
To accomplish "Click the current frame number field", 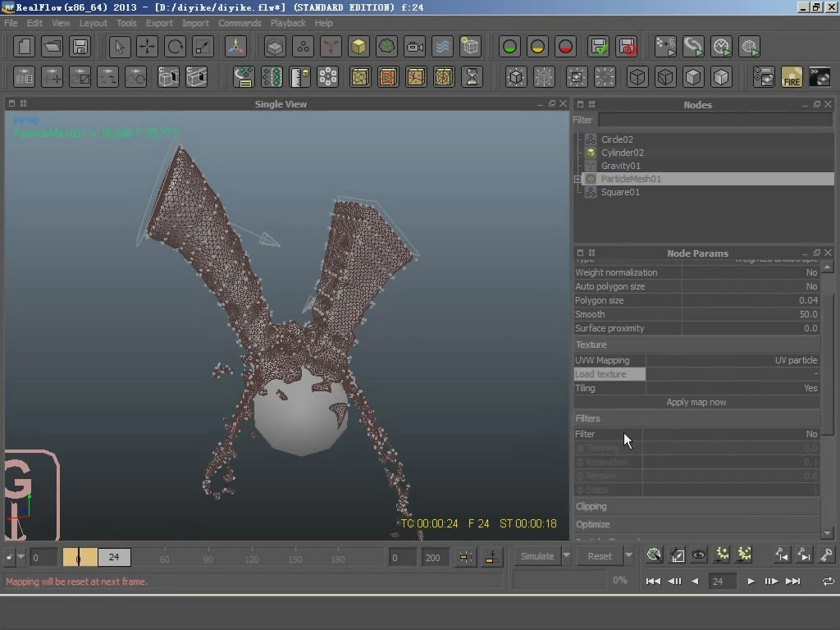I will [x=722, y=582].
